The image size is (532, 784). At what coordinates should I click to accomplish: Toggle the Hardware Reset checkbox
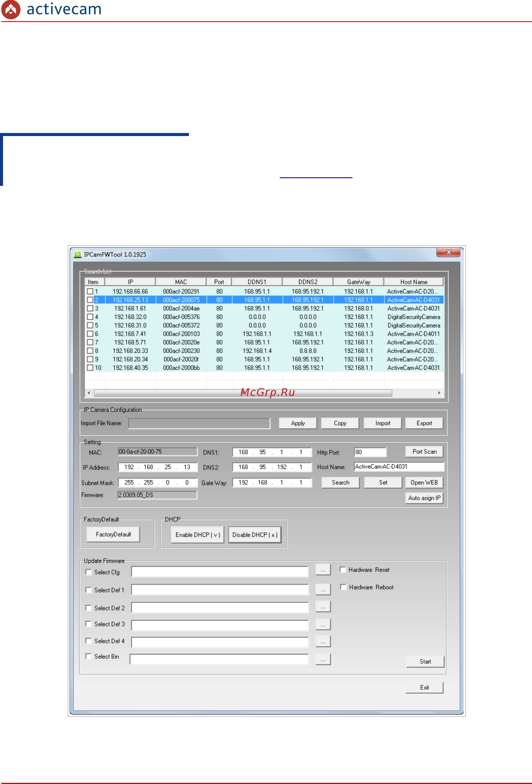pos(343,569)
